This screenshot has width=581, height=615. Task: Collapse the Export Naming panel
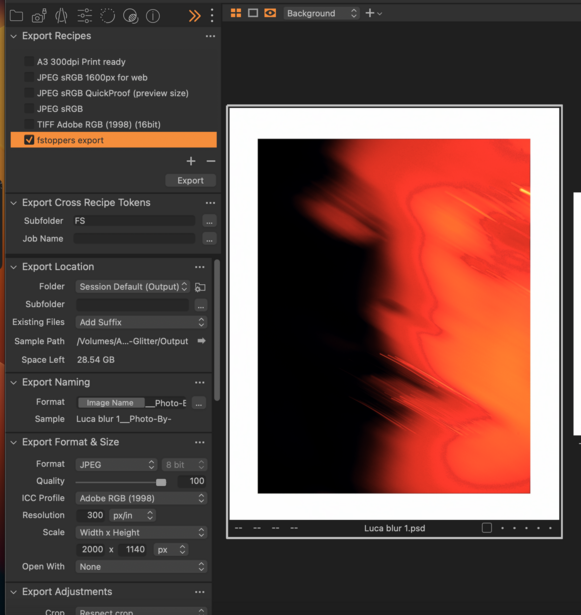point(14,382)
